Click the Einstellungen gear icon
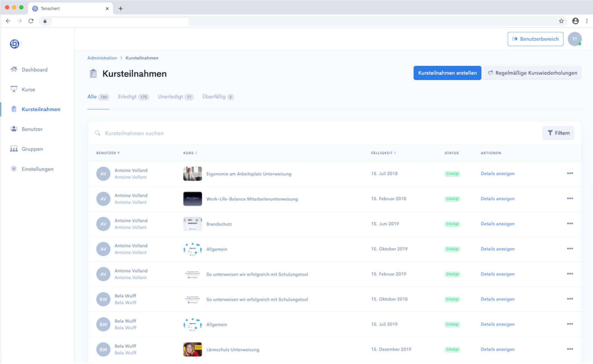This screenshot has width=593, height=364. (x=14, y=169)
